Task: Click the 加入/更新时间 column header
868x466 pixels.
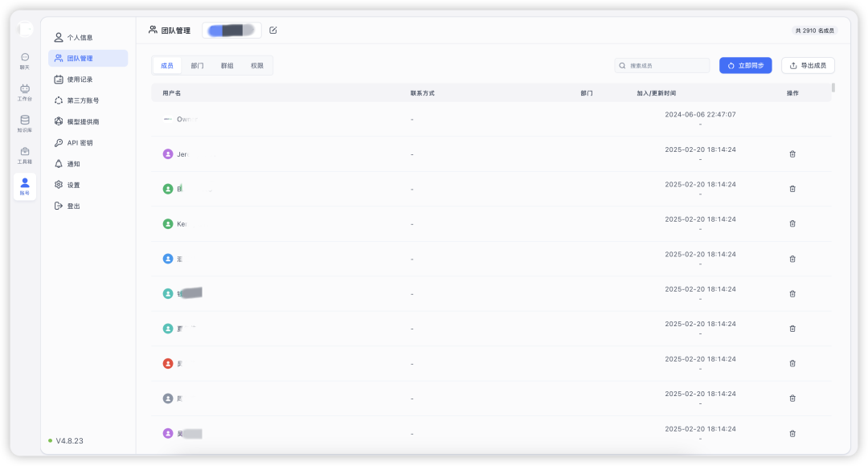Action: 656,93
